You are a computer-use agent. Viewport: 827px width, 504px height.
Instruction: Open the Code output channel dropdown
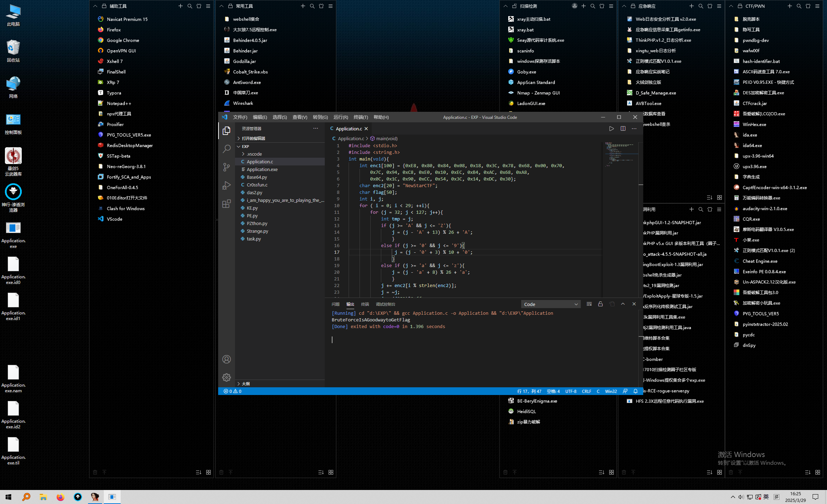[x=551, y=304]
